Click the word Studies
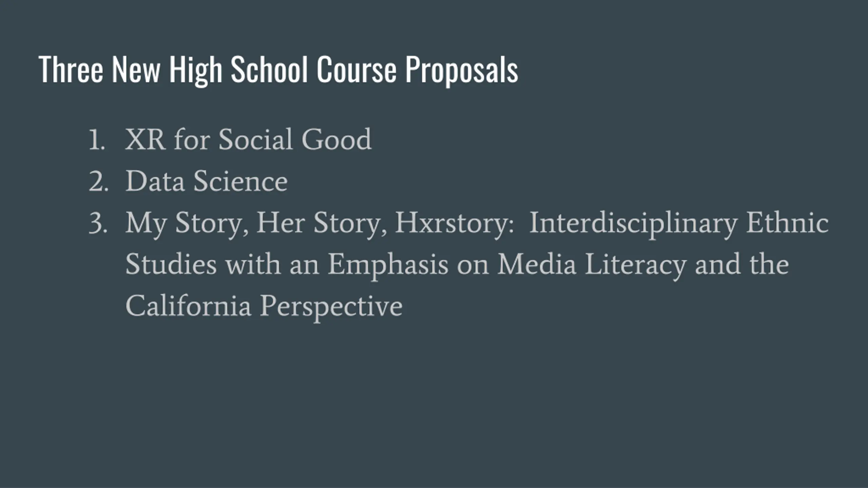Viewport: 868px width, 488px height. (171, 264)
